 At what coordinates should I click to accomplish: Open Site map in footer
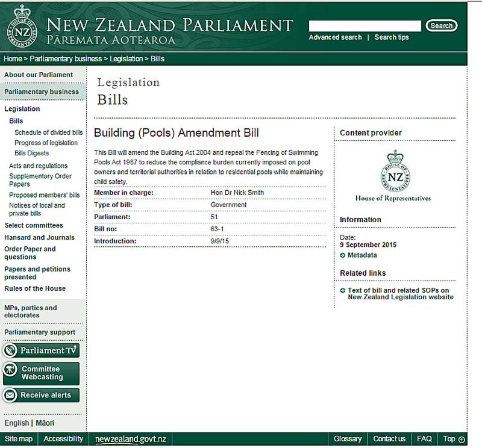19,439
